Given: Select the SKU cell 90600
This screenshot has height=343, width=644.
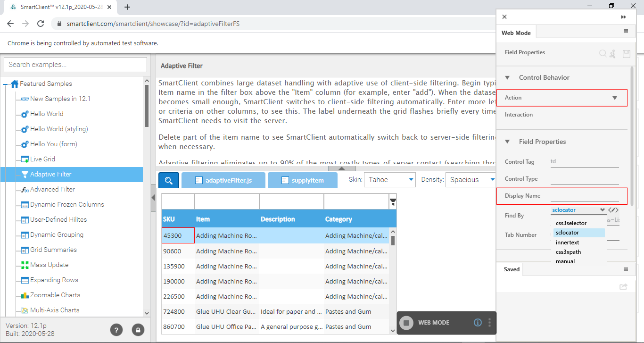Looking at the screenshot, I should coord(178,251).
